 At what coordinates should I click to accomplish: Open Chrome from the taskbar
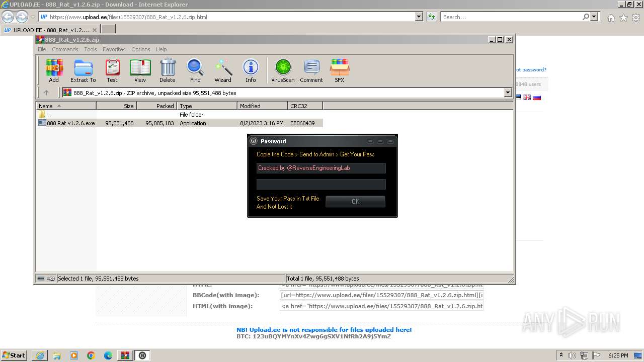coord(91,355)
